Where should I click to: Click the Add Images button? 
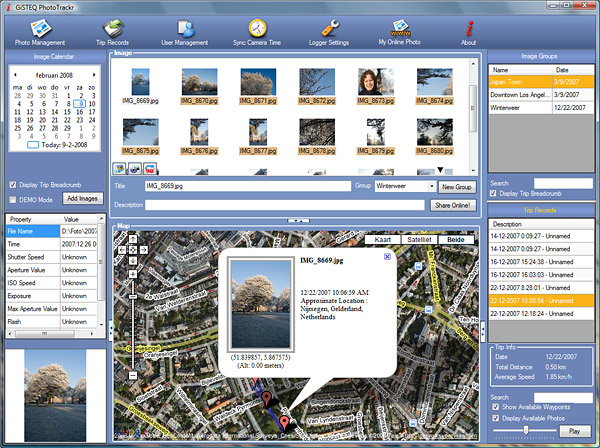tap(83, 198)
